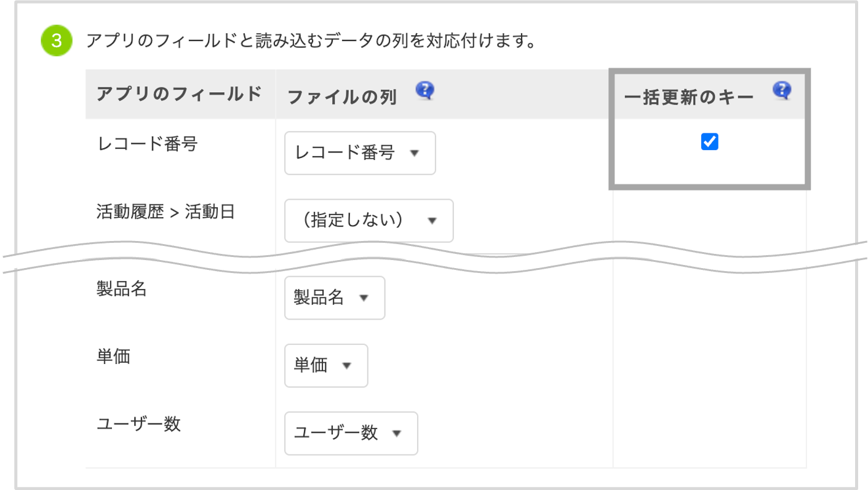Click the empty key cell in 単価 row
The image size is (868, 490).
point(709,365)
